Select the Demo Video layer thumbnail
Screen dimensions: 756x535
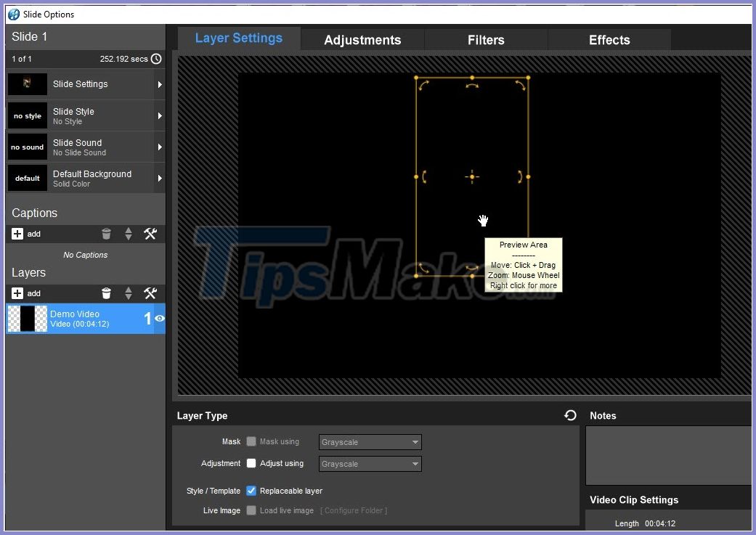[27, 319]
